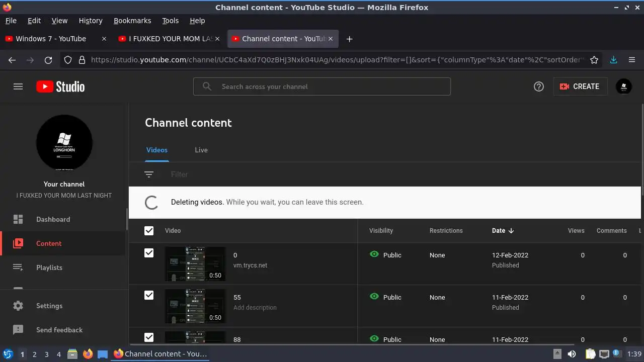Click the Public eye icon for video 88
Screen dimensions: 644x362
coord(374,339)
